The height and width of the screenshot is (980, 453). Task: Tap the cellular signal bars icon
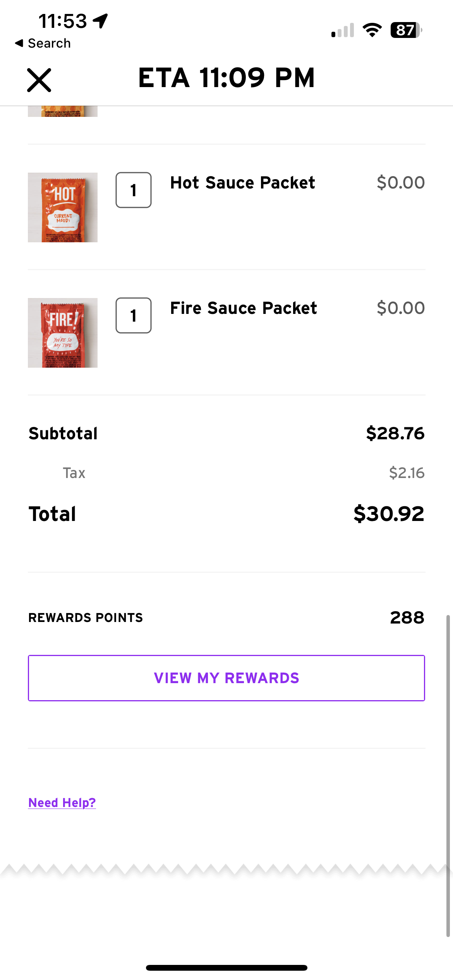343,31
